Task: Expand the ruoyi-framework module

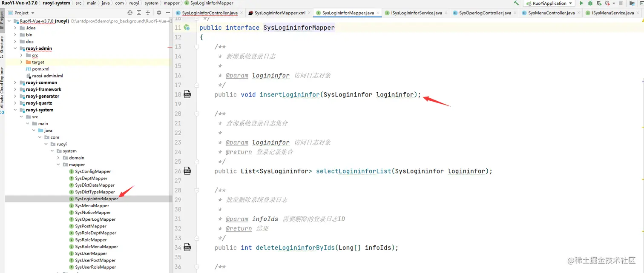Action: point(16,89)
